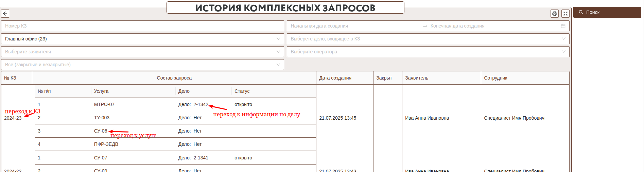
Task: Toggle fullscreen view icon
Action: (565, 14)
